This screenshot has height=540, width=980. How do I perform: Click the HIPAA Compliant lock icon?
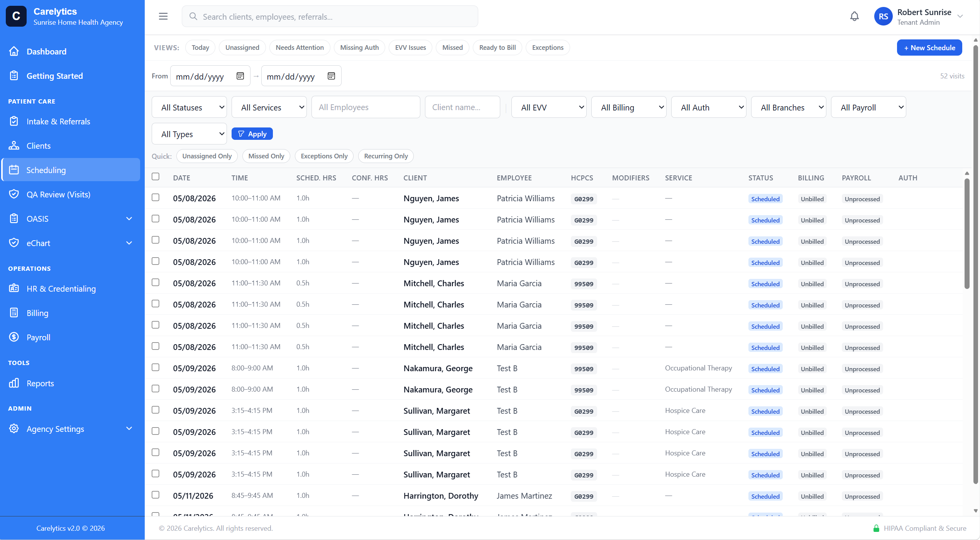coord(876,528)
